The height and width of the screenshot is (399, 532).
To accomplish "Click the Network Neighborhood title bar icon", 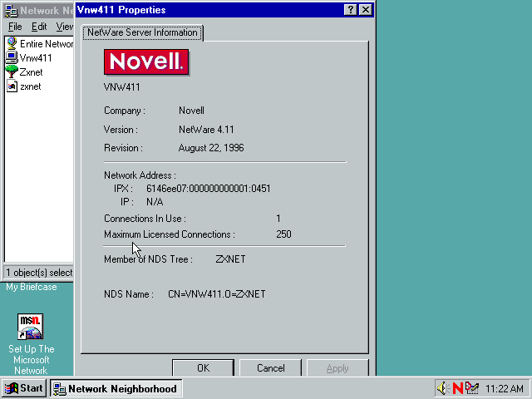I will [11, 11].
